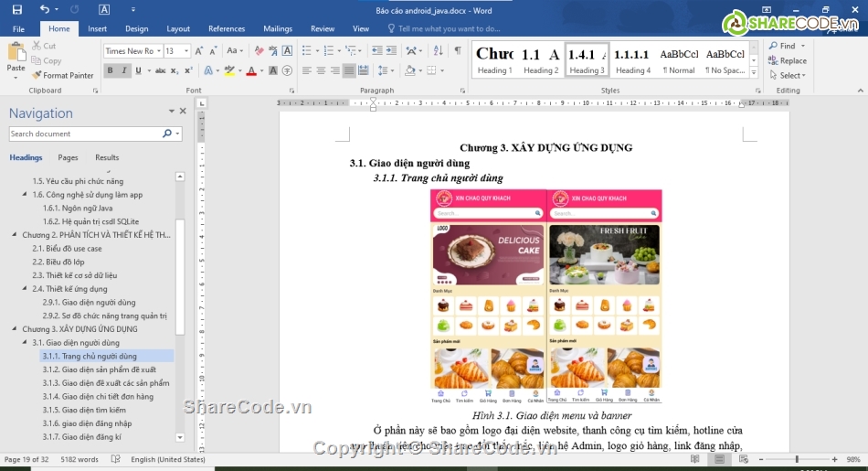Toggle Underline formatting
Image resolution: width=868 pixels, height=471 pixels.
[138, 70]
